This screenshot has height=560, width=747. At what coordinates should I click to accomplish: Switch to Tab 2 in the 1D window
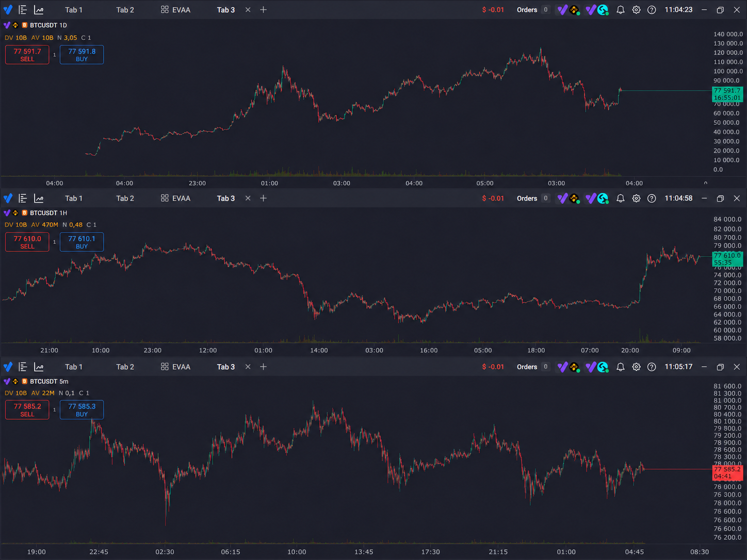125,10
